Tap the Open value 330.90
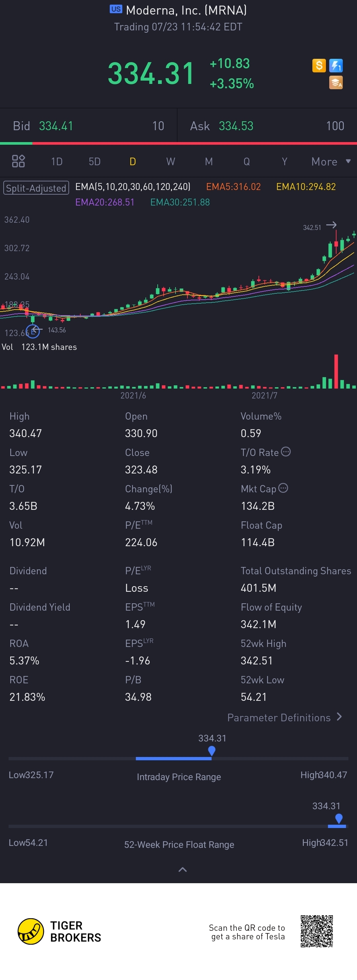Viewport: 357px width, 980px height. [x=141, y=433]
